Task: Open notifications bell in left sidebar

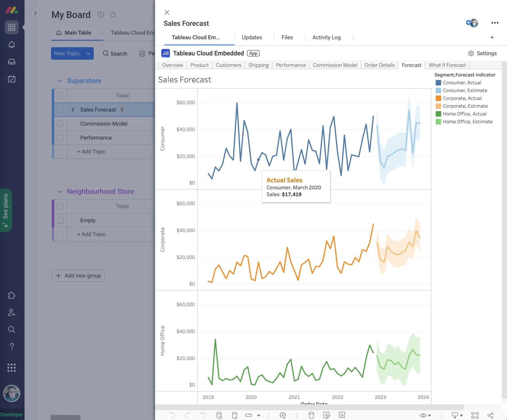Action: (12, 45)
